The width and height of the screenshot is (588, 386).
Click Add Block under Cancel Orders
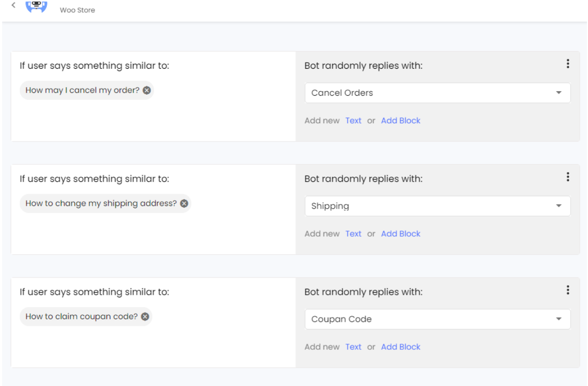pyautogui.click(x=401, y=121)
